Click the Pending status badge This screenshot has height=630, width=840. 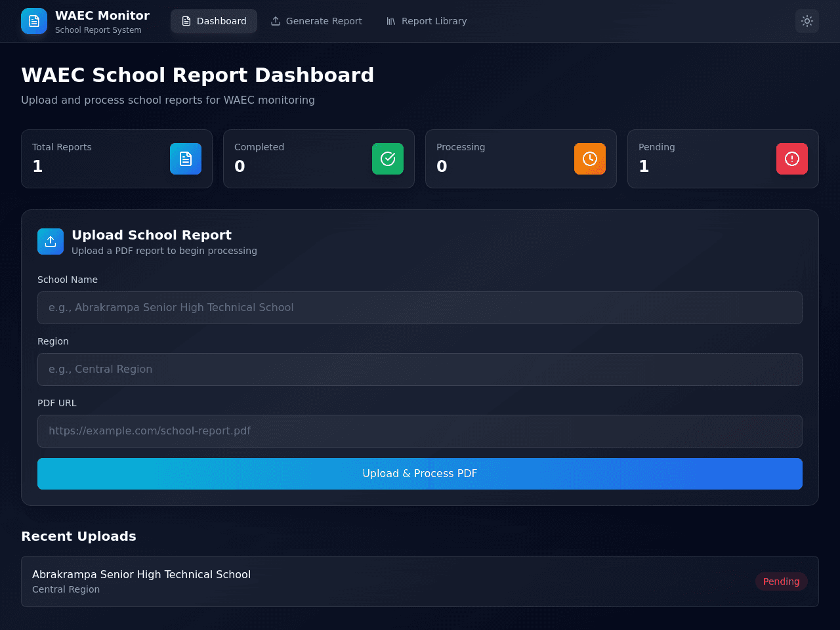[x=781, y=581]
